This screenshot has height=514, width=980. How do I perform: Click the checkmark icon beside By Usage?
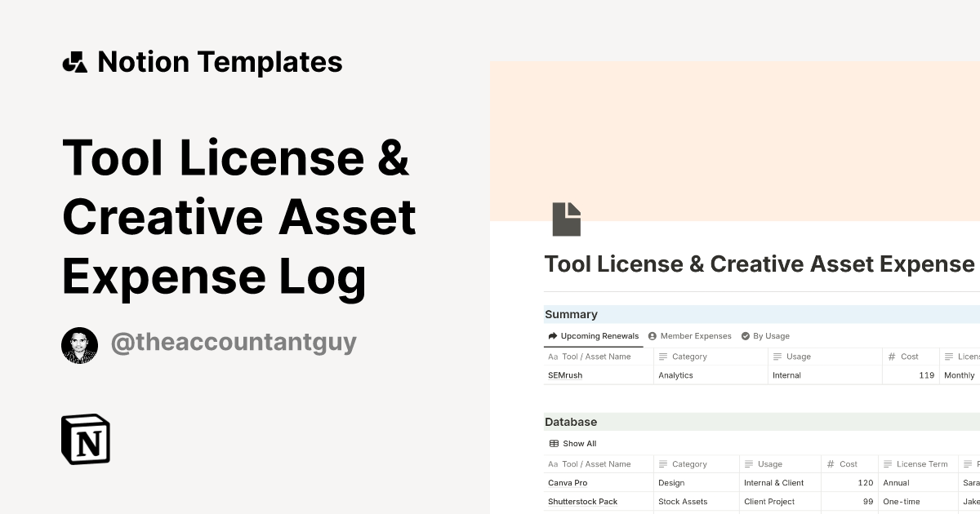point(744,335)
